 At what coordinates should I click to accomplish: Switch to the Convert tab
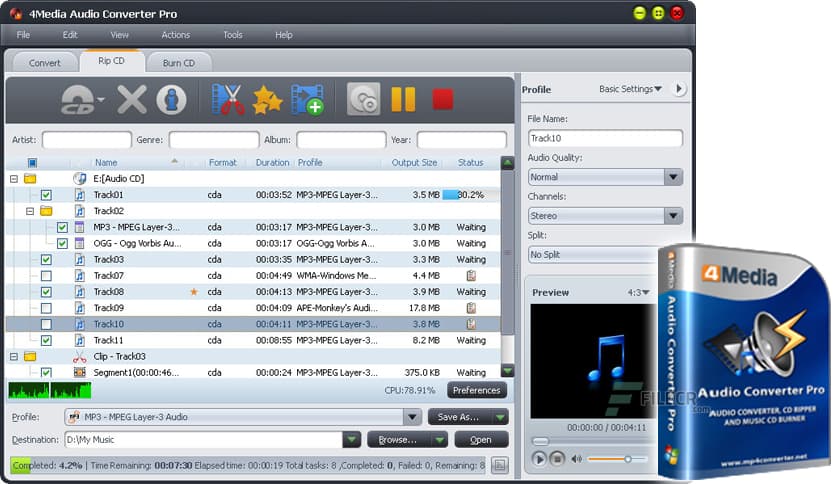tap(44, 63)
